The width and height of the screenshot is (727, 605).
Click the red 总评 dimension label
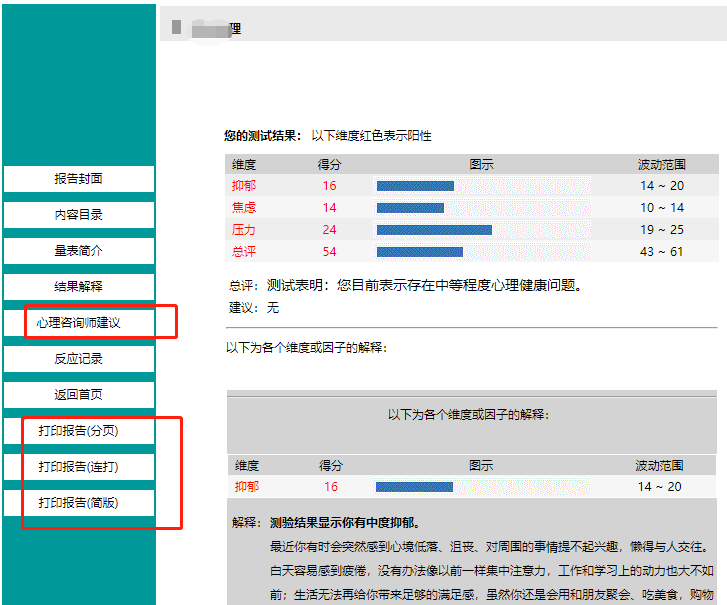(x=244, y=252)
